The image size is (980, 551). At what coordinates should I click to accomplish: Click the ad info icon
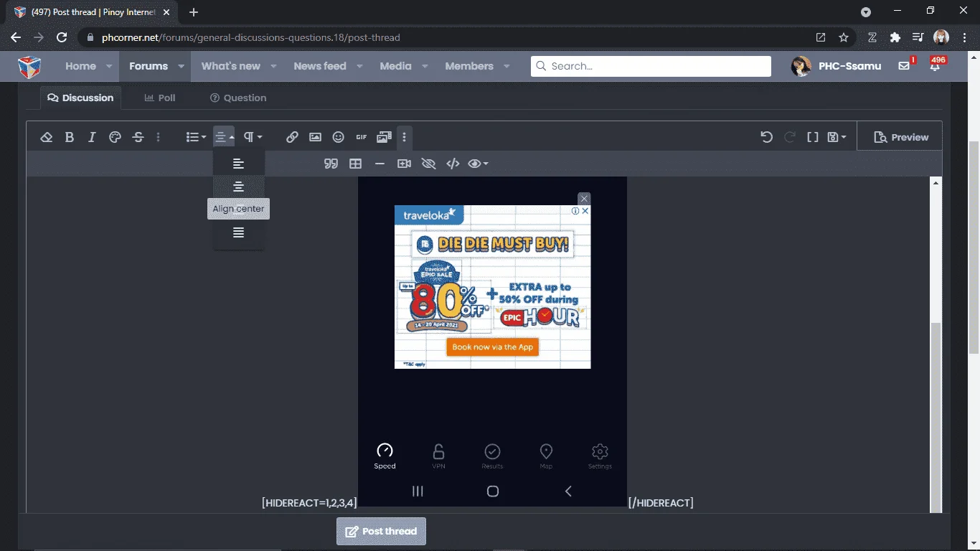[x=575, y=211]
